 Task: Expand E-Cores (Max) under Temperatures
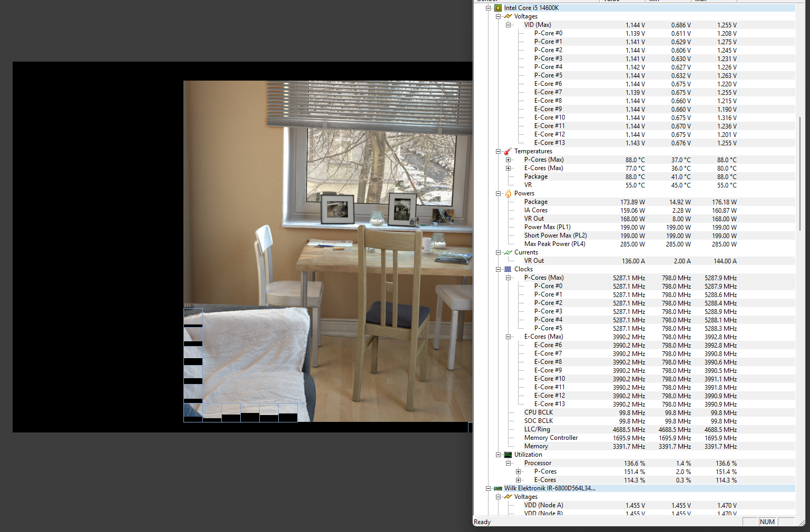(x=509, y=168)
